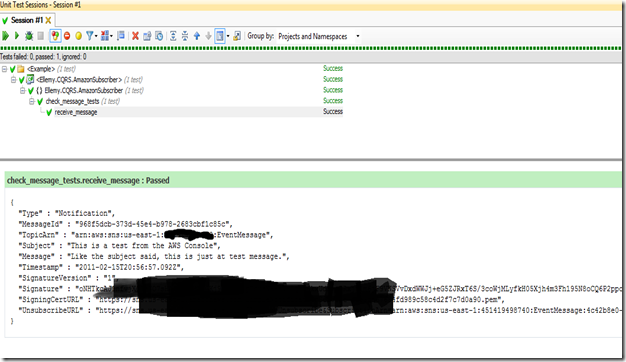Viewport: 626px width, 362px height.
Task: Click Success status on the check_message_tests row
Action: tap(333, 101)
